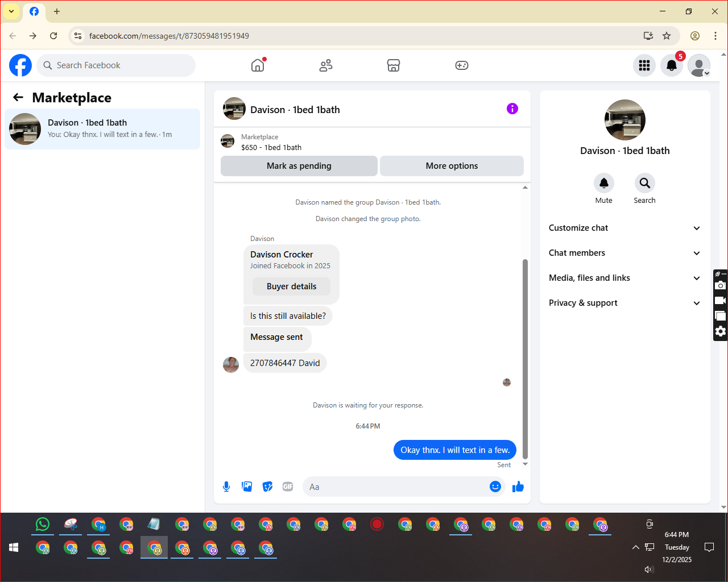
Task: Choose a GIF icon
Action: tap(288, 487)
